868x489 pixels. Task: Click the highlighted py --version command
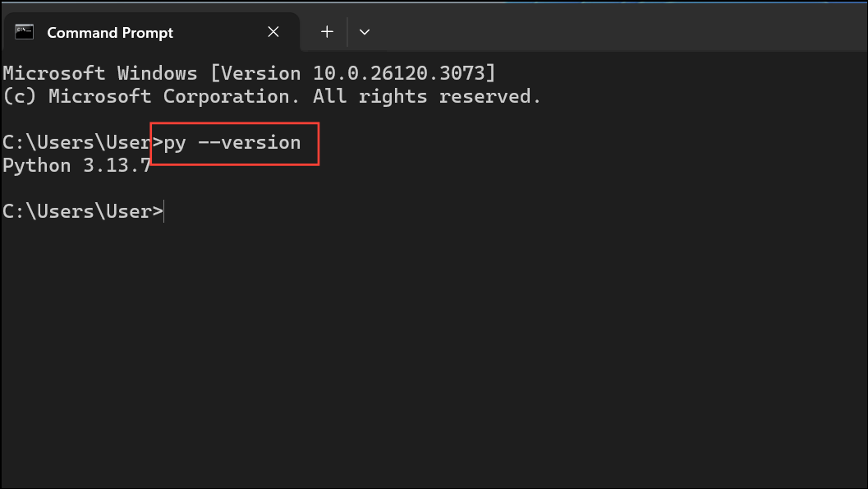click(234, 142)
